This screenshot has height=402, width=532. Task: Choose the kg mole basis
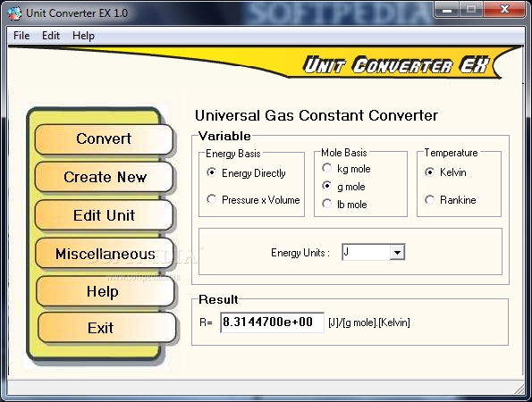[x=346, y=169]
